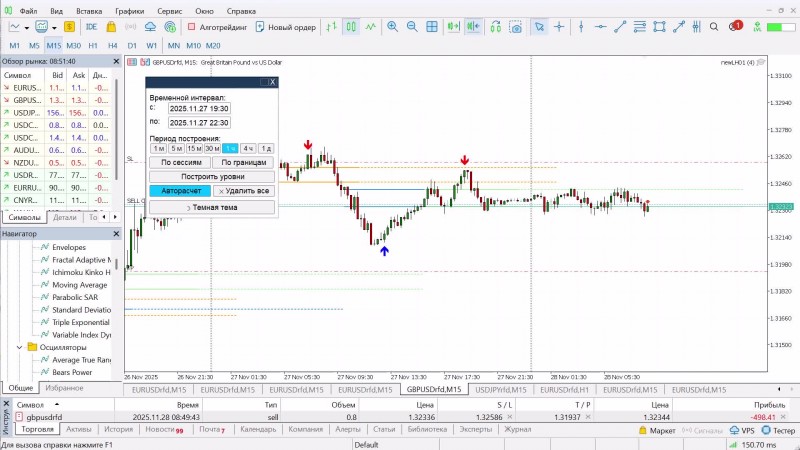800x450 pixels.
Task: Select the M5 timeframe
Action: pos(34,45)
